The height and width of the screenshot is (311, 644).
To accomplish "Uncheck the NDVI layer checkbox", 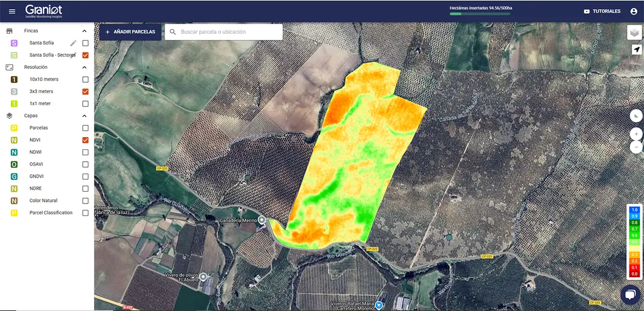I will coord(85,140).
